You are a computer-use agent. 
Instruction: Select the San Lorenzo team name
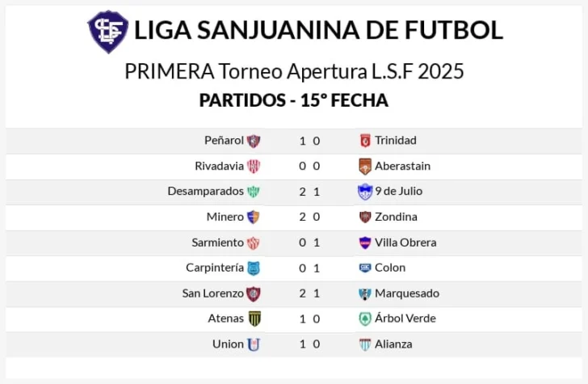[x=213, y=293]
